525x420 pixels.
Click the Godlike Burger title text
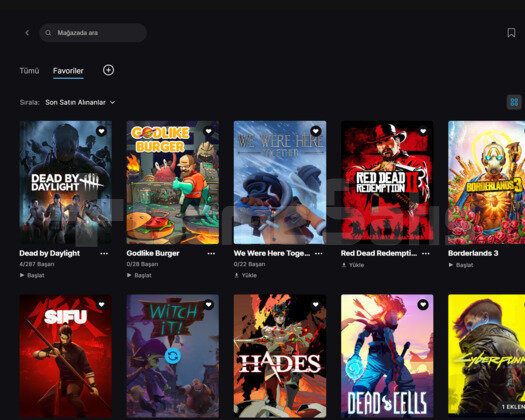(x=153, y=253)
